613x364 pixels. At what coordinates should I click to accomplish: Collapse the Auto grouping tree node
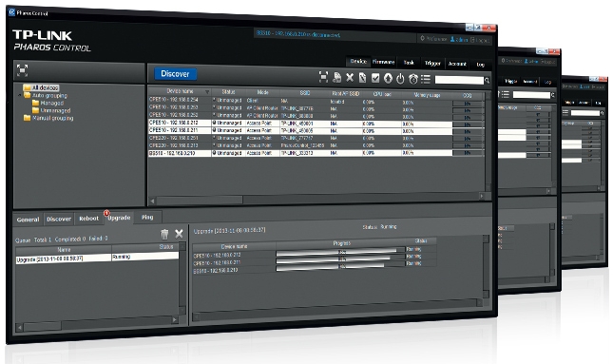(x=20, y=95)
